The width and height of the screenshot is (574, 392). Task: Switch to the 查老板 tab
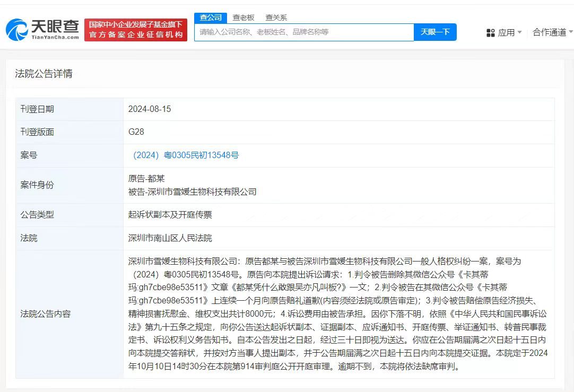pos(243,18)
